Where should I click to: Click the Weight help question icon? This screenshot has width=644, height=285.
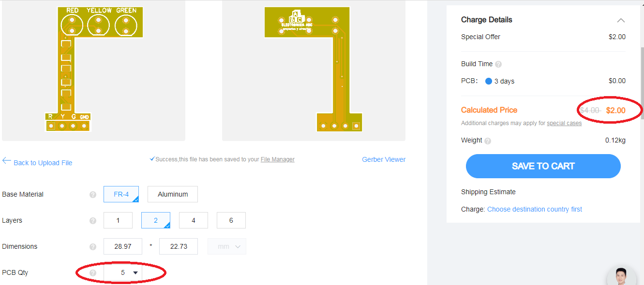(x=488, y=141)
